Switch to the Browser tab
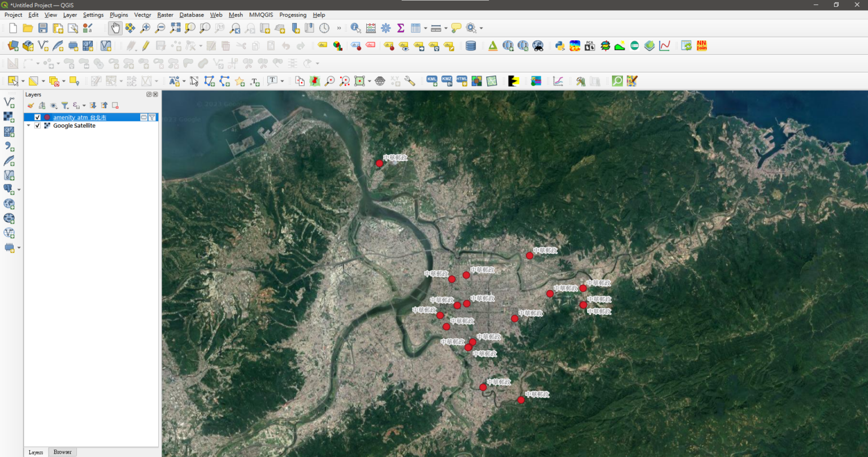This screenshot has height=457, width=868. (x=62, y=452)
